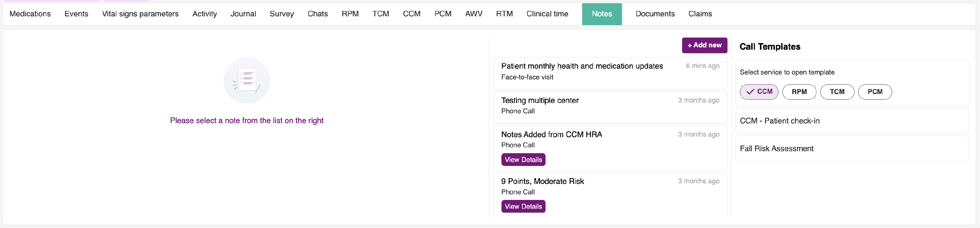Viewport: 980px width, 228px height.
Task: Go to the Documents tab
Action: [x=655, y=14]
